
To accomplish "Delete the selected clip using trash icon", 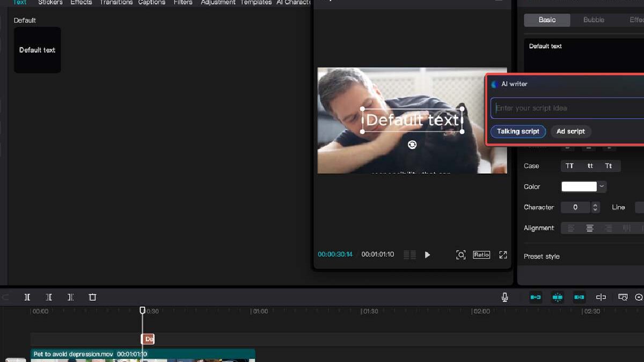I will [93, 297].
